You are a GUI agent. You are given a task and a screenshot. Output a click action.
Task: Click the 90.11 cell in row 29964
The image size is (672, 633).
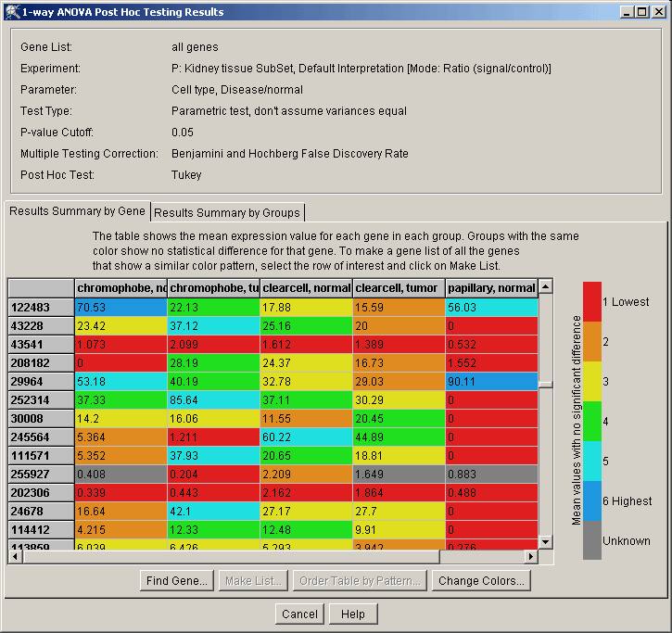click(x=490, y=382)
